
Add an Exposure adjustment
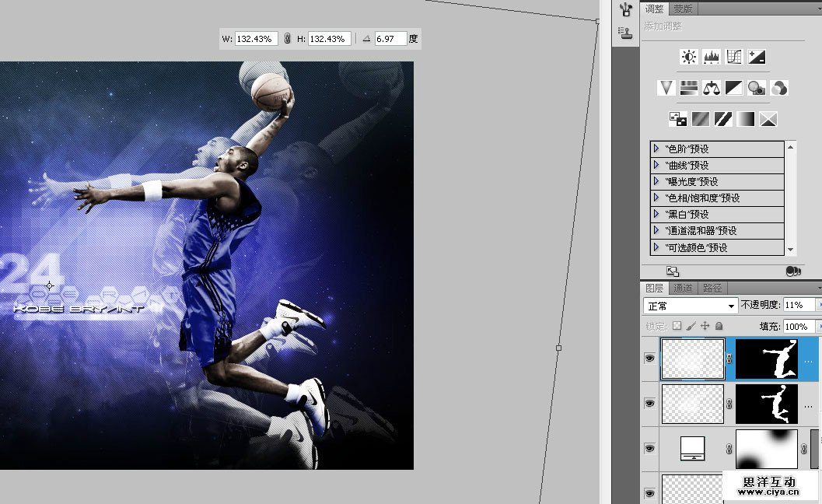point(757,57)
